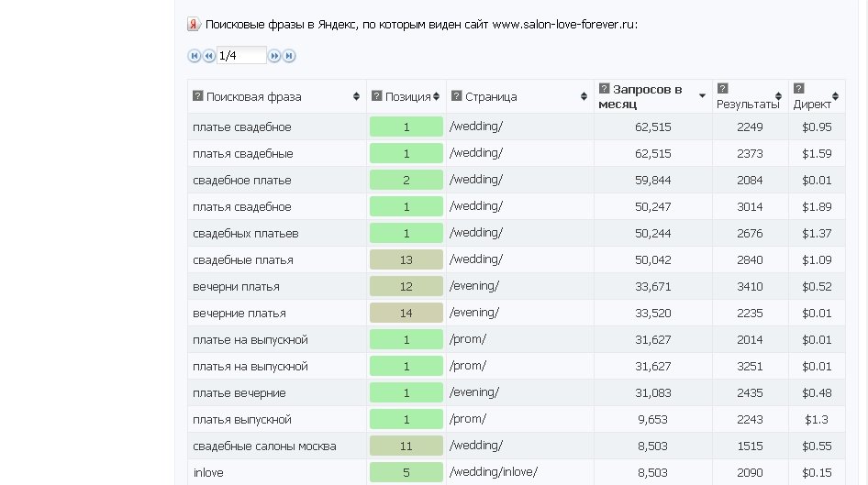Click help icon beside Позиция header
The image size is (868, 485).
click(x=376, y=95)
